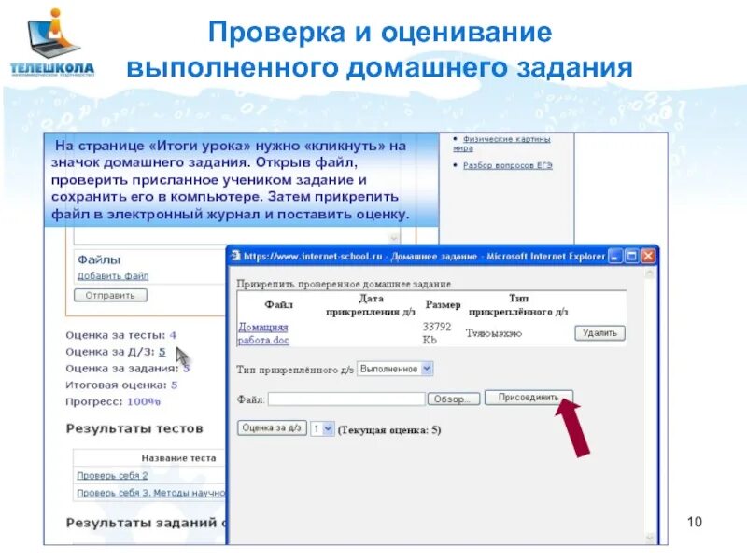Click the Дата прикрепления д/з column header
Image resolution: width=747 pixels, height=560 pixels.
pos(371,305)
